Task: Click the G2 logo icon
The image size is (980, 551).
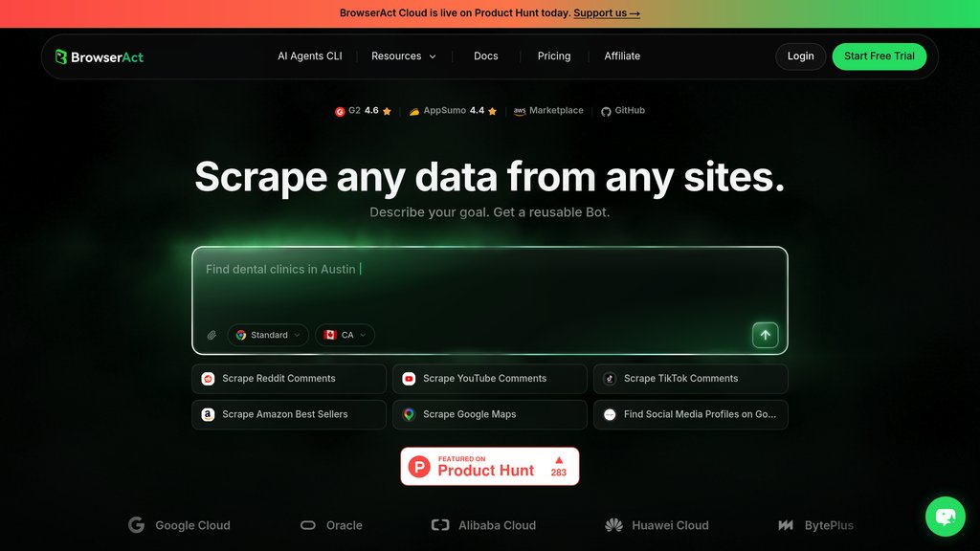Action: tap(340, 112)
